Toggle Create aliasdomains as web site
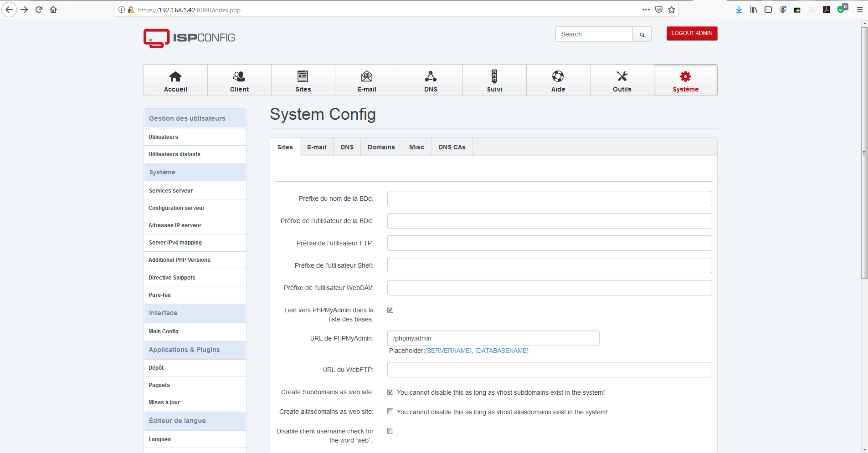Screen dimensions: 868x453 pyautogui.click(x=390, y=411)
